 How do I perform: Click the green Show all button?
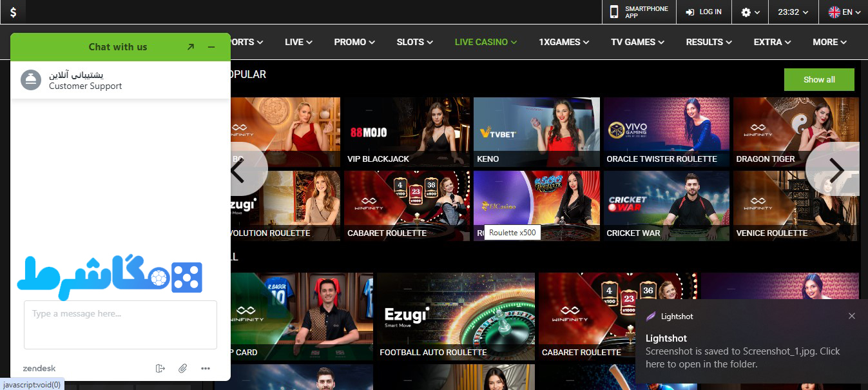[x=819, y=79]
